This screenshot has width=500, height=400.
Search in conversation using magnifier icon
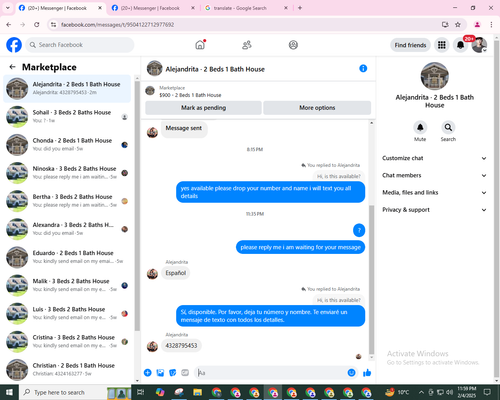(x=448, y=127)
